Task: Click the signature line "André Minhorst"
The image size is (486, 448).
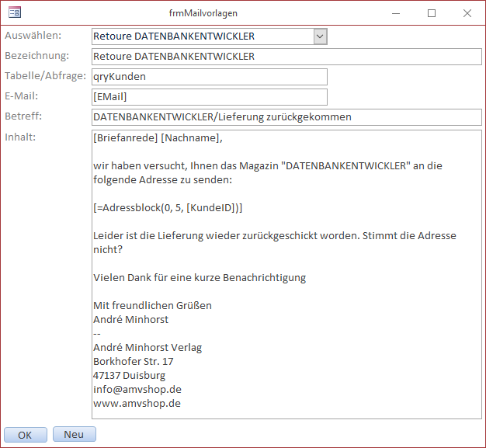Action: coord(130,320)
